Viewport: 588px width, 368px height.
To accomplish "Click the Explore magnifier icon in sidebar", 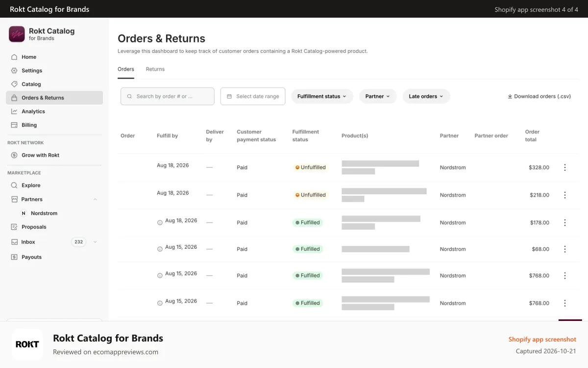I will pos(14,185).
